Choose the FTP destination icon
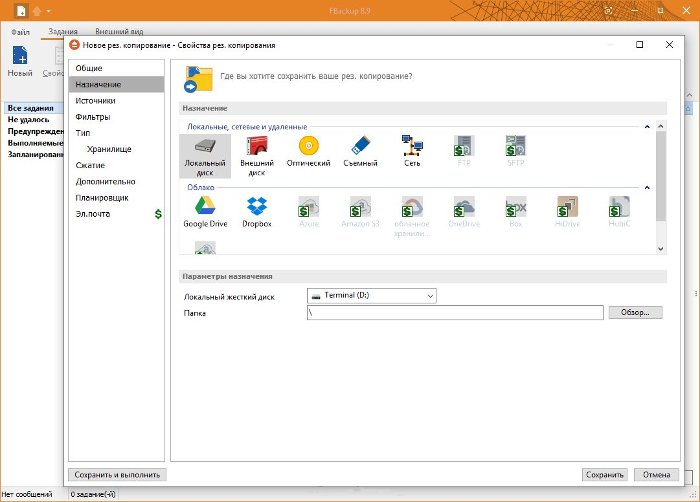This screenshot has width=700, height=502. (x=464, y=151)
